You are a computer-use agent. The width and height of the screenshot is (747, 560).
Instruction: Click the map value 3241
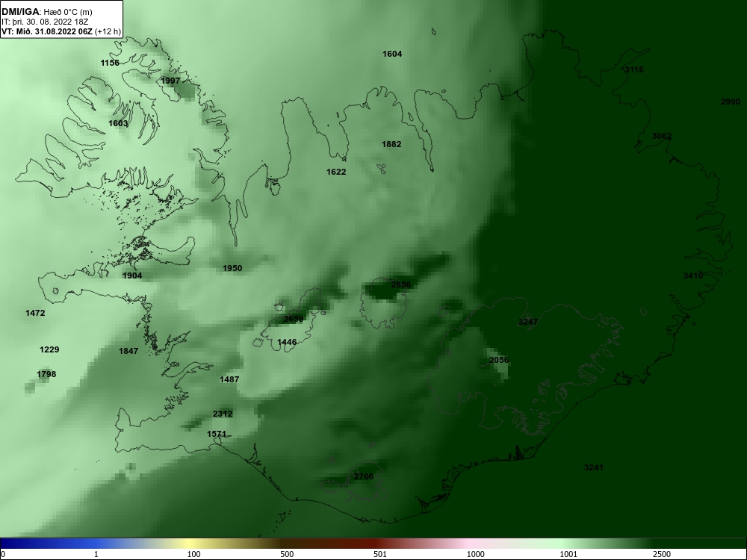(594, 467)
